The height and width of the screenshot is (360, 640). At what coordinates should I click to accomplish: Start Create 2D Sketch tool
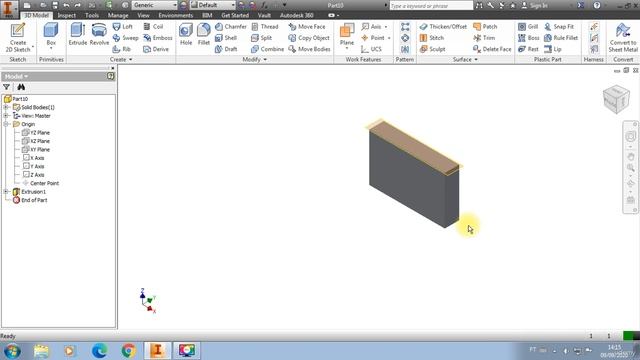point(18,38)
